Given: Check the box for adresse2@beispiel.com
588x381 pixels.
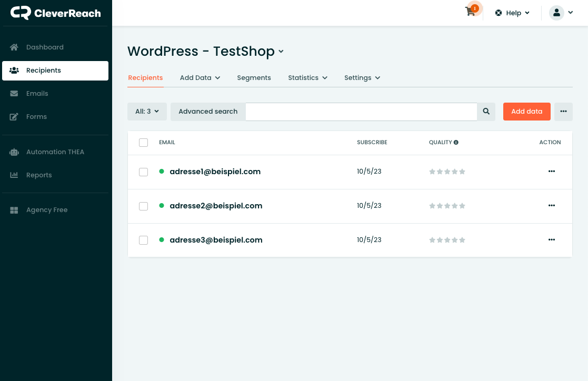Looking at the screenshot, I should click(143, 206).
